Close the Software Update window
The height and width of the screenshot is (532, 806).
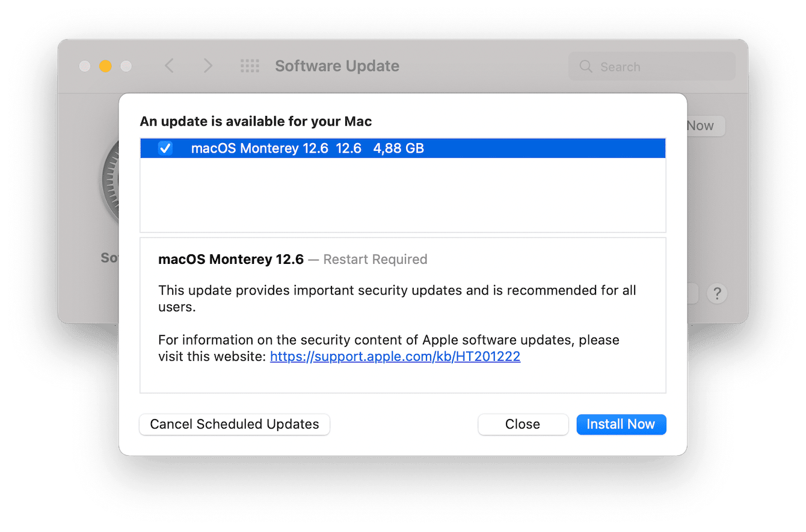point(85,66)
